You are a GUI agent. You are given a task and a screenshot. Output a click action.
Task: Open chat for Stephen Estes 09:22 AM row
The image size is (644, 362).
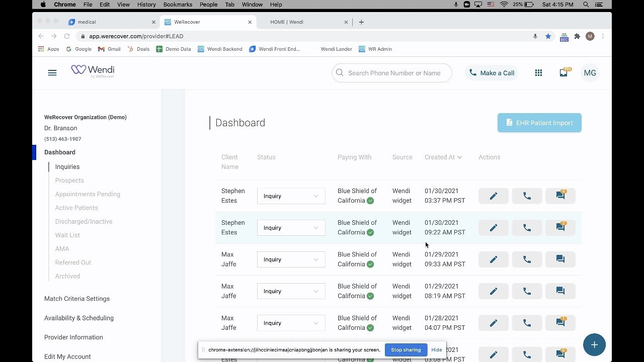pos(560,228)
